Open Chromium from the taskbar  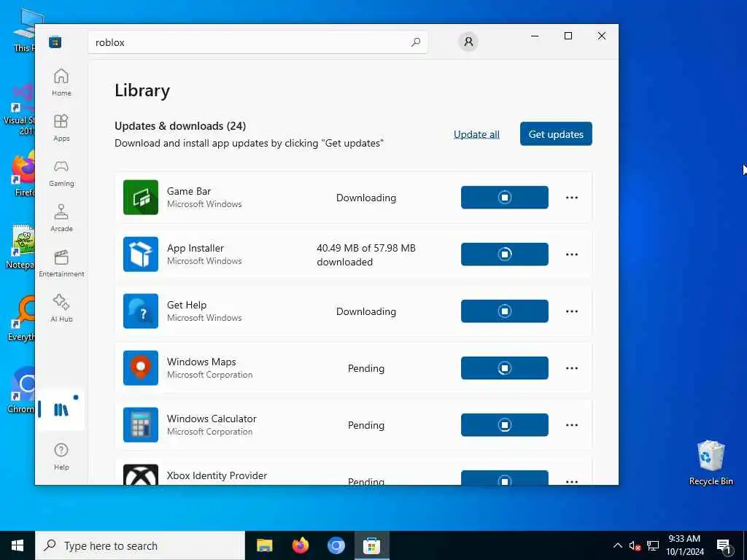pos(336,545)
